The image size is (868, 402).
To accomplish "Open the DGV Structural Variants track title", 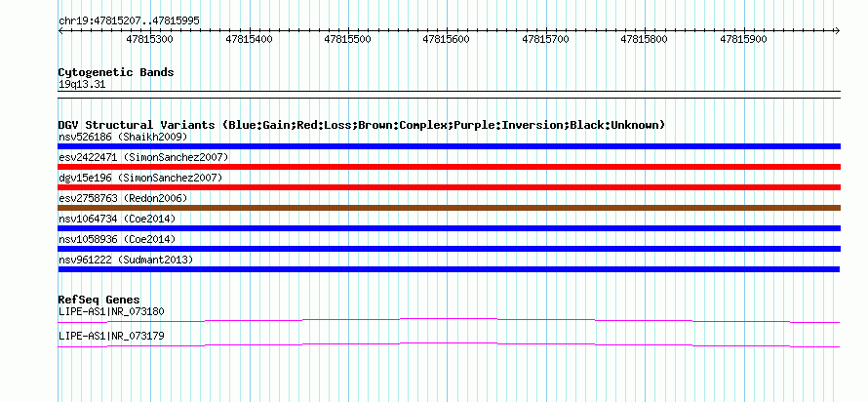I will pyautogui.click(x=362, y=125).
